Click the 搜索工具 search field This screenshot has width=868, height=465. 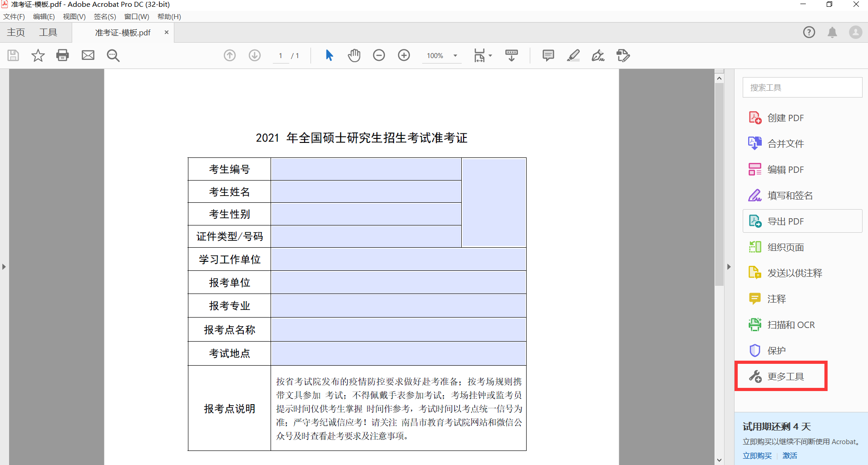[802, 87]
